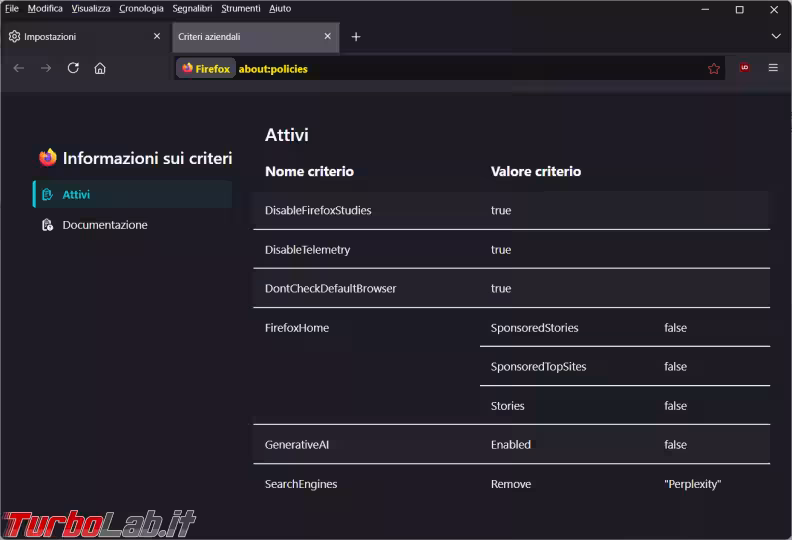Screen dimensions: 792x540
Task: Open the File menu
Action: tap(12, 9)
